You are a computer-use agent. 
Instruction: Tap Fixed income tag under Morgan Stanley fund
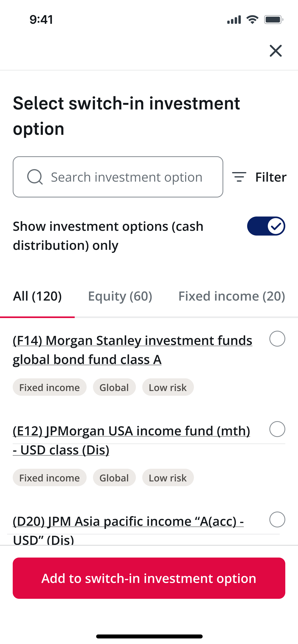[50, 387]
